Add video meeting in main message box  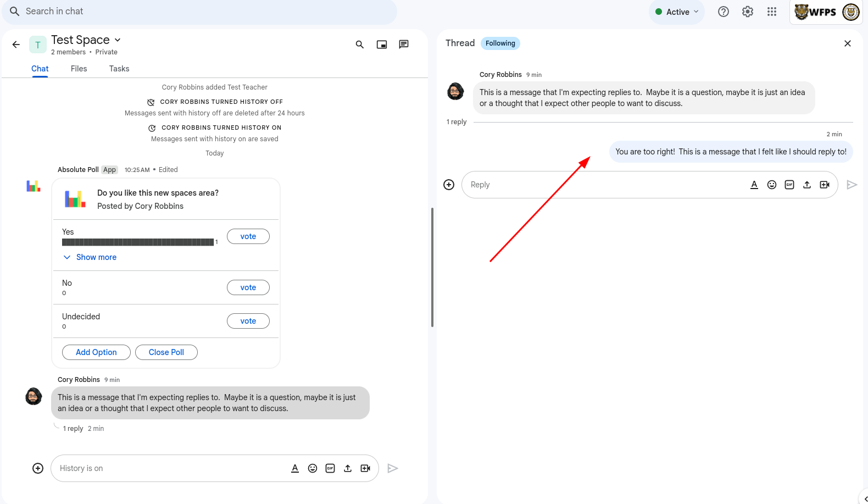coord(365,468)
